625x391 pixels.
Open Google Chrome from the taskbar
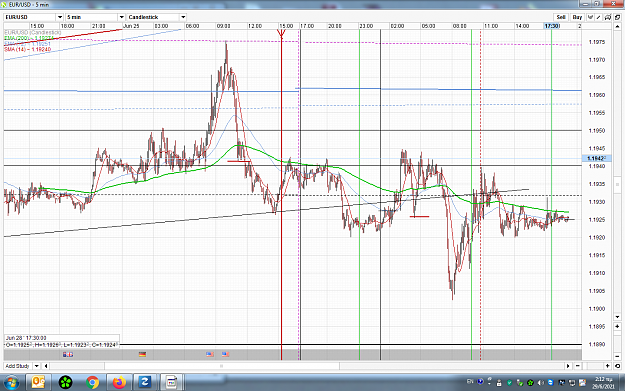[92, 383]
